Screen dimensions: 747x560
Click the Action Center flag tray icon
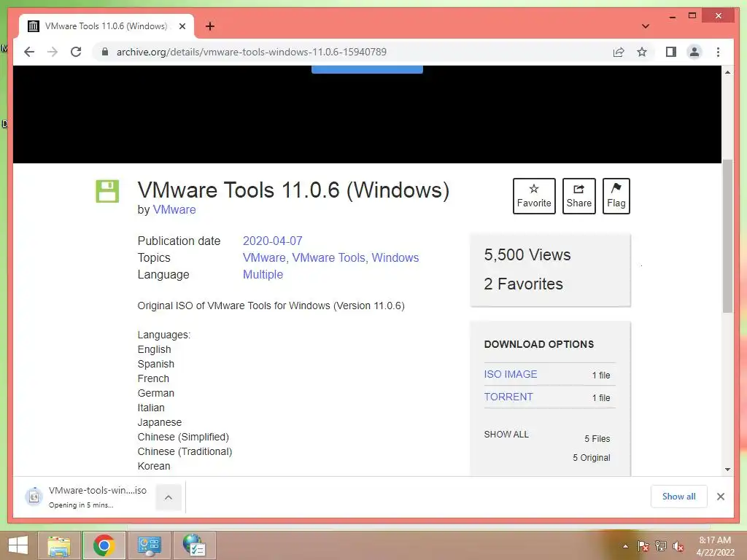643,546
